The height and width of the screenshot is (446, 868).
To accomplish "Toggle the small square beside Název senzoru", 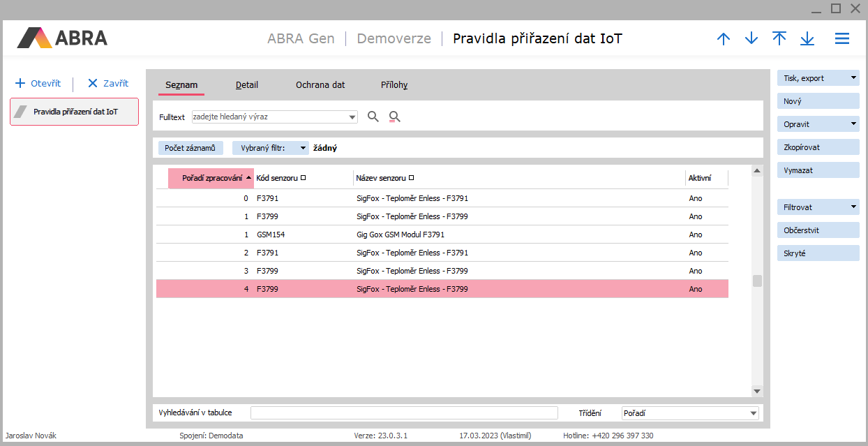I will coord(411,178).
